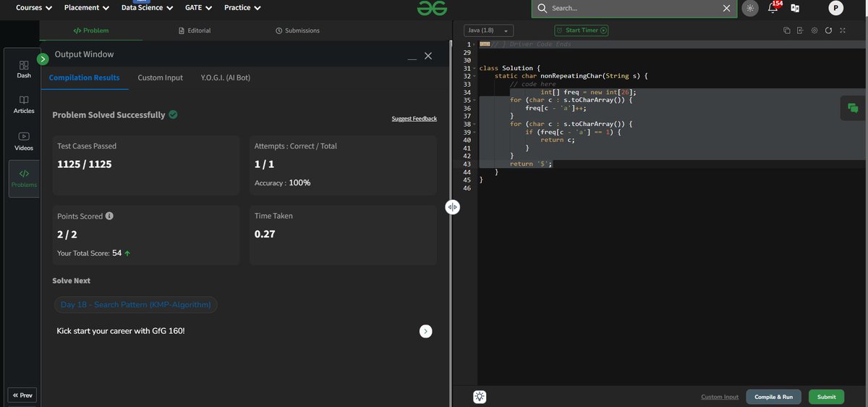The image size is (868, 407).
Task: Clear the search box with X icon
Action: 726,8
